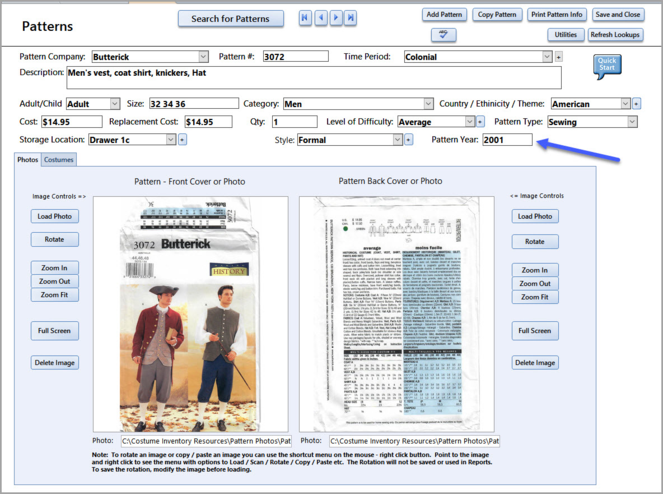Switch to the Photos tab
The width and height of the screenshot is (663, 494).
click(27, 159)
